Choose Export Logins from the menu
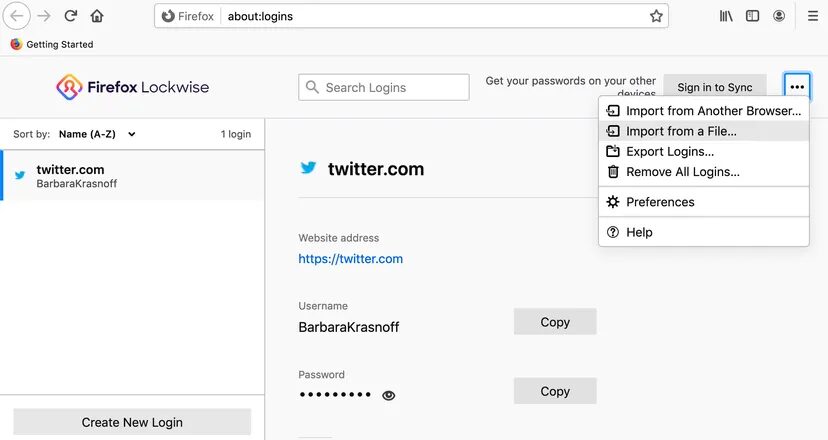Viewport: 828px width, 440px height. point(670,152)
